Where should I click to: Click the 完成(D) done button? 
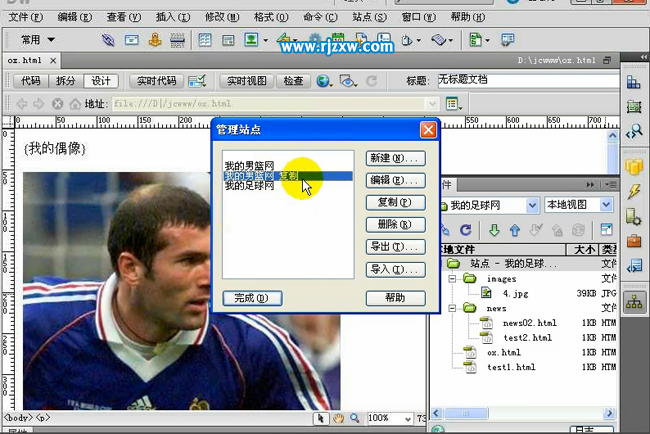pyautogui.click(x=252, y=298)
